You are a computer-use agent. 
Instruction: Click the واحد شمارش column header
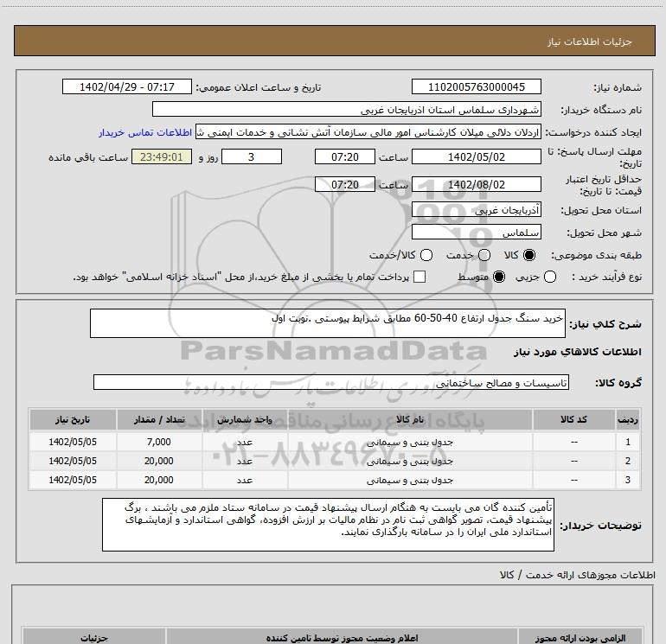[245, 419]
